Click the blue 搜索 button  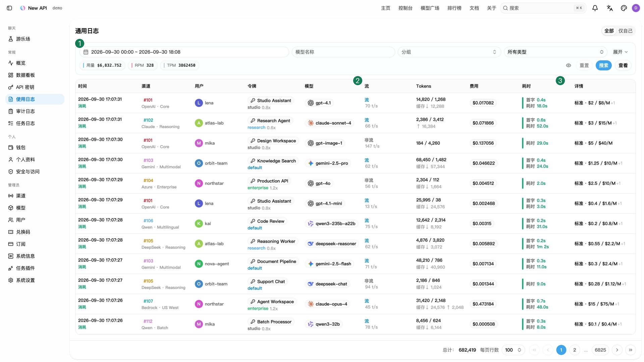pyautogui.click(x=604, y=65)
